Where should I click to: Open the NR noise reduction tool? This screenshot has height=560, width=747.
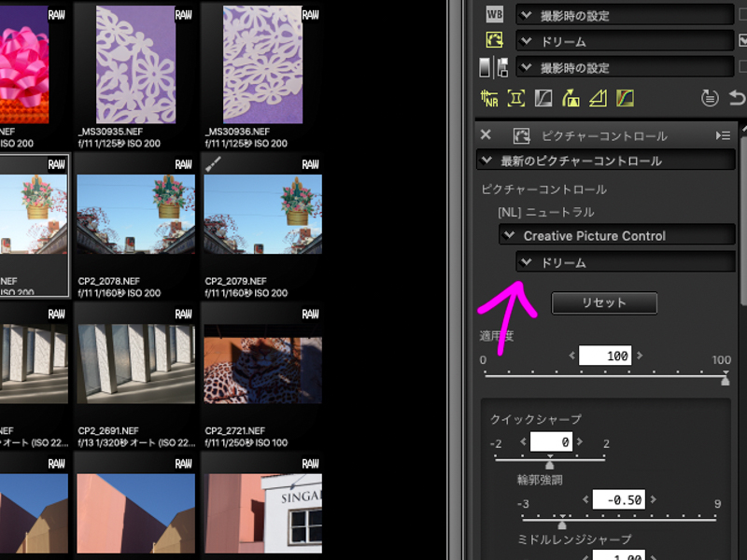489,99
